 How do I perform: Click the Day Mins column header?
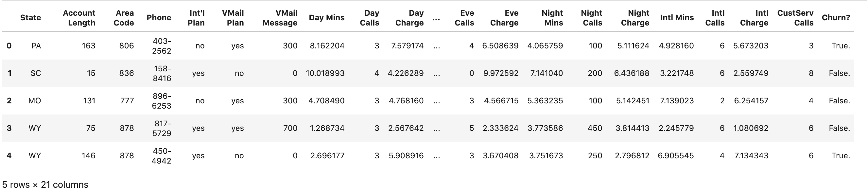(x=326, y=18)
